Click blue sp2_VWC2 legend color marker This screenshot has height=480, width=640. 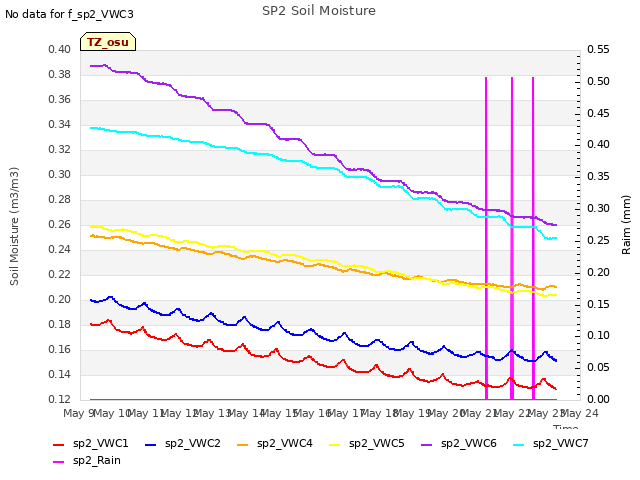[x=151, y=444]
